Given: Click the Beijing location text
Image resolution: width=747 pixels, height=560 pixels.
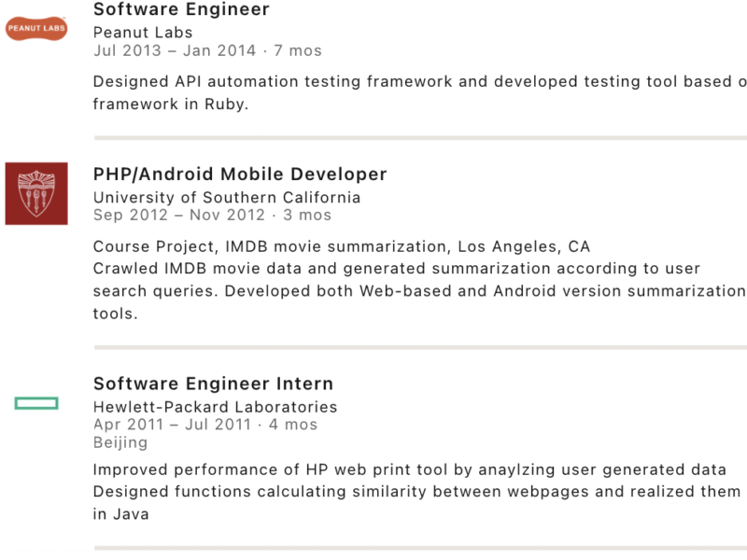Looking at the screenshot, I should pyautogui.click(x=120, y=442).
